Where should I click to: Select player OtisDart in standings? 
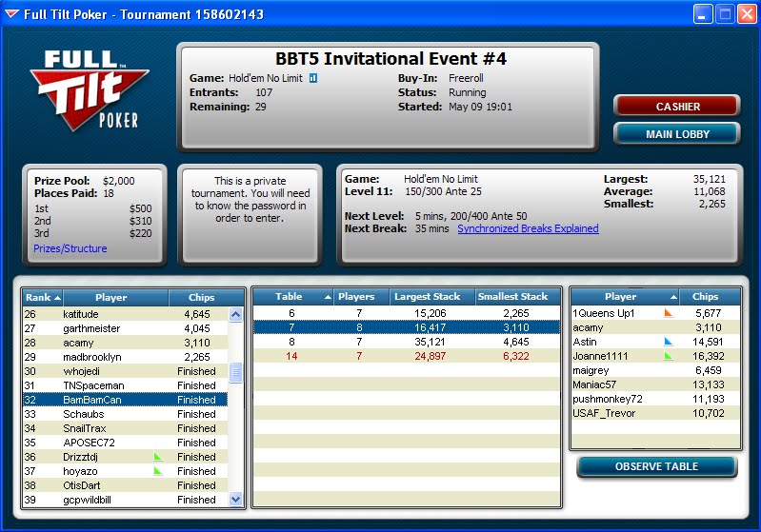125,485
